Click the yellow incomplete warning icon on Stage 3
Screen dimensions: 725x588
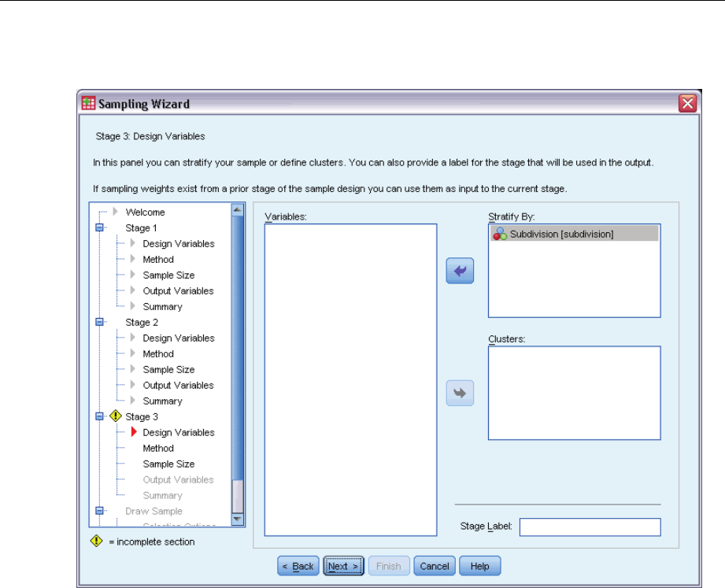pyautogui.click(x=116, y=416)
